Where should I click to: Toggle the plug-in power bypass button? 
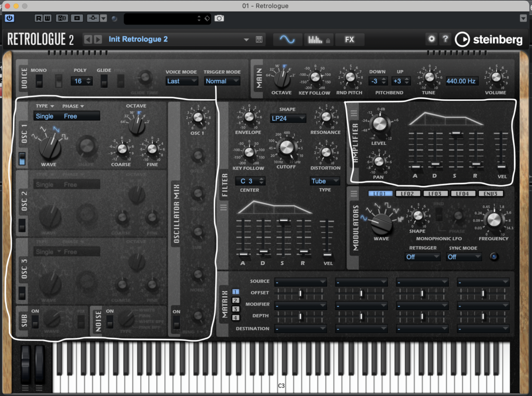pos(9,18)
